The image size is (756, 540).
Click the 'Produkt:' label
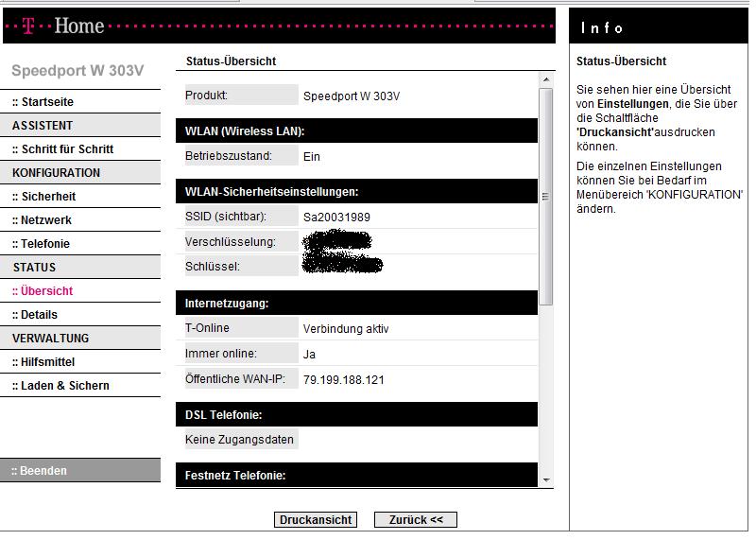206,96
